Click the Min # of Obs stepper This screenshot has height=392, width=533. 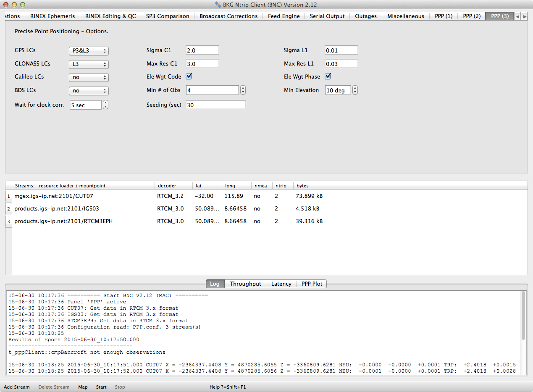(243, 90)
